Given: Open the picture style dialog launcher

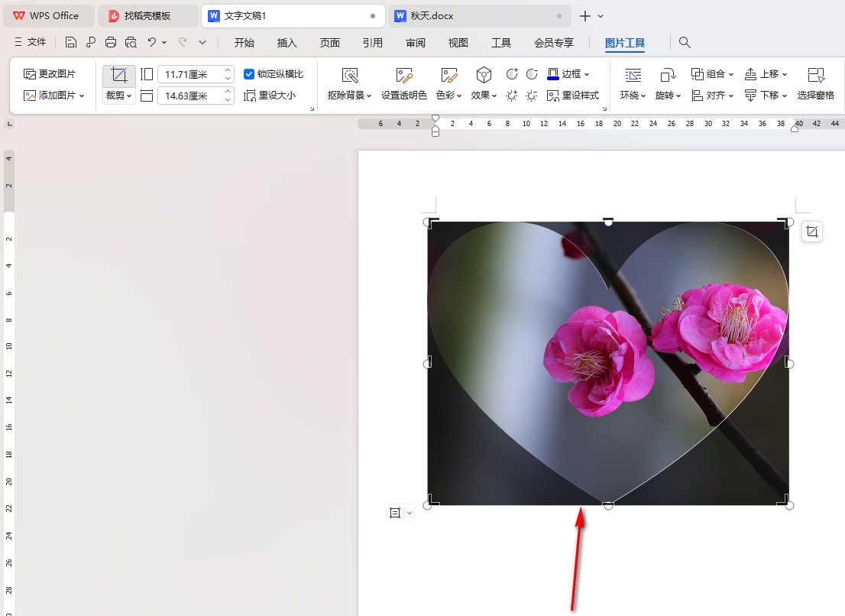Looking at the screenshot, I should coord(604,109).
